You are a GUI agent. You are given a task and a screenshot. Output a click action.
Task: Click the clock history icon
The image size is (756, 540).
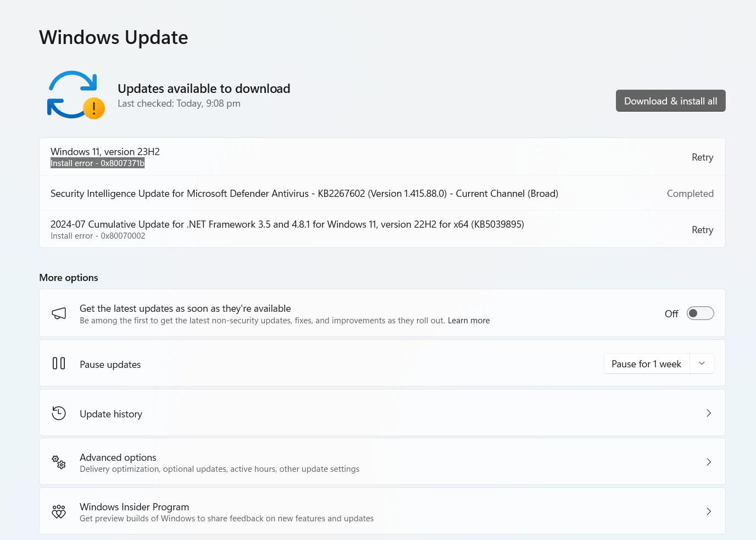[x=59, y=413]
